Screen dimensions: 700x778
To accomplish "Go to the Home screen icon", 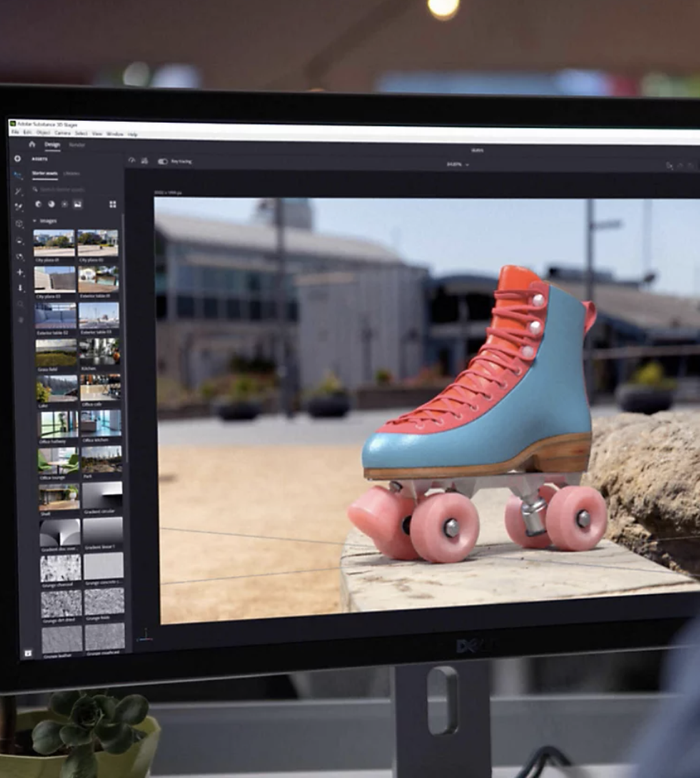I will point(32,144).
